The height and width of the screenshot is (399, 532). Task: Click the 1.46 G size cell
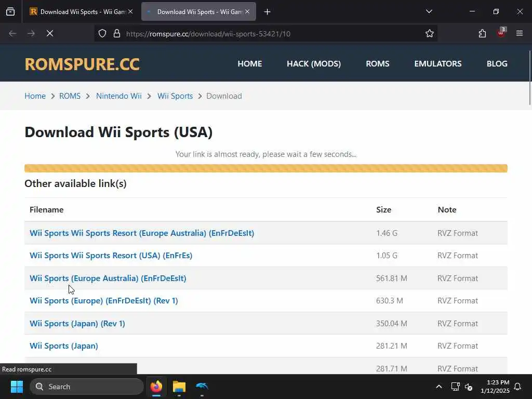[387, 233]
